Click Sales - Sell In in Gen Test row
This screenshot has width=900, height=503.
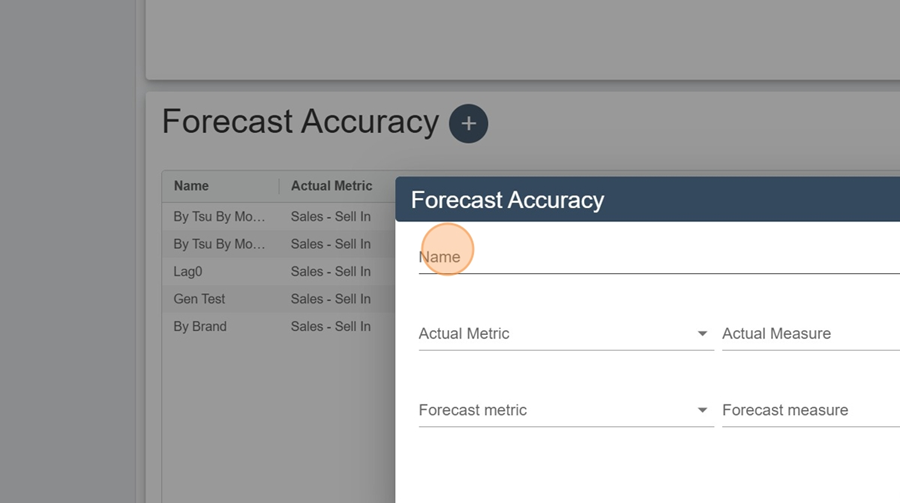(331, 299)
